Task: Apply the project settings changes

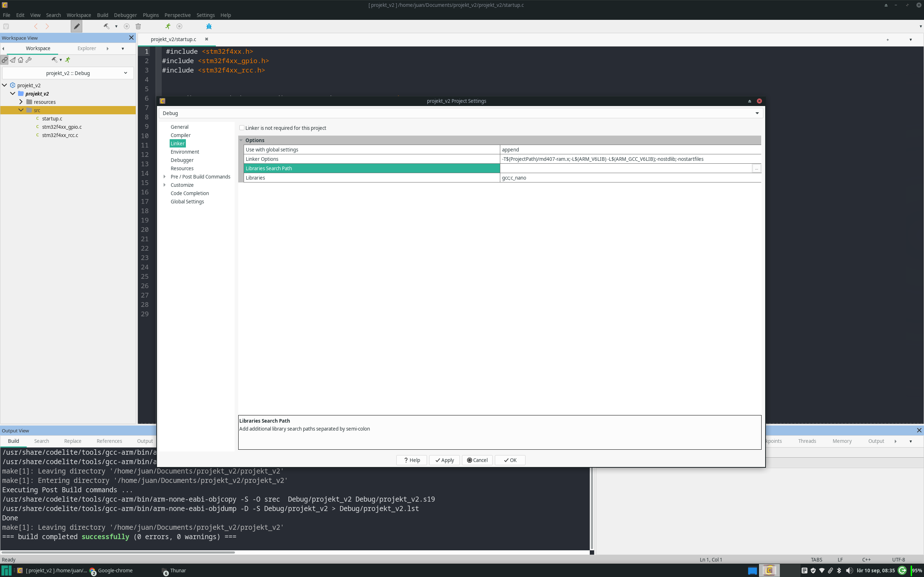Action: click(444, 460)
